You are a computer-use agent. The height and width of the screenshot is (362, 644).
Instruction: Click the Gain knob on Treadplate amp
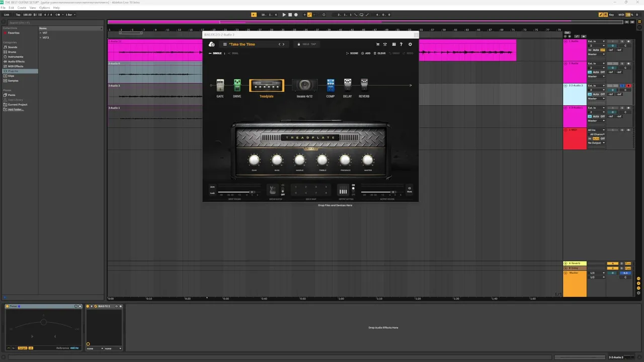tap(254, 160)
